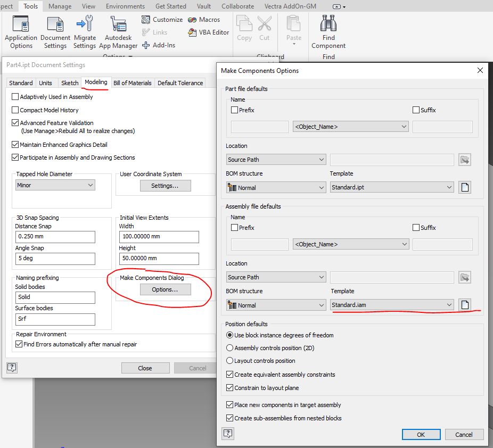Browse for part template file icon
493x448 pixels.
point(465,188)
